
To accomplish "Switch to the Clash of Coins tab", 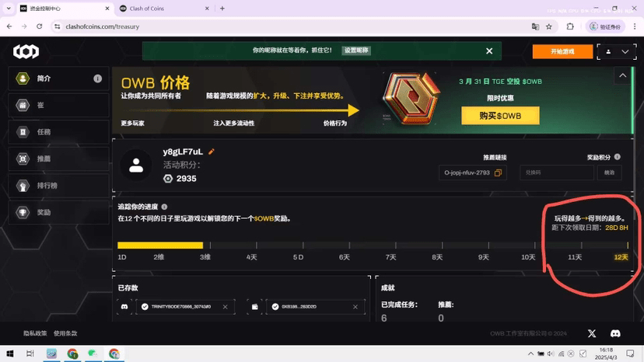I will coord(164,9).
